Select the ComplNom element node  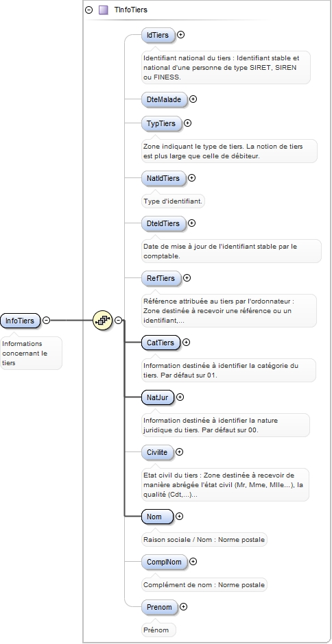click(x=164, y=562)
